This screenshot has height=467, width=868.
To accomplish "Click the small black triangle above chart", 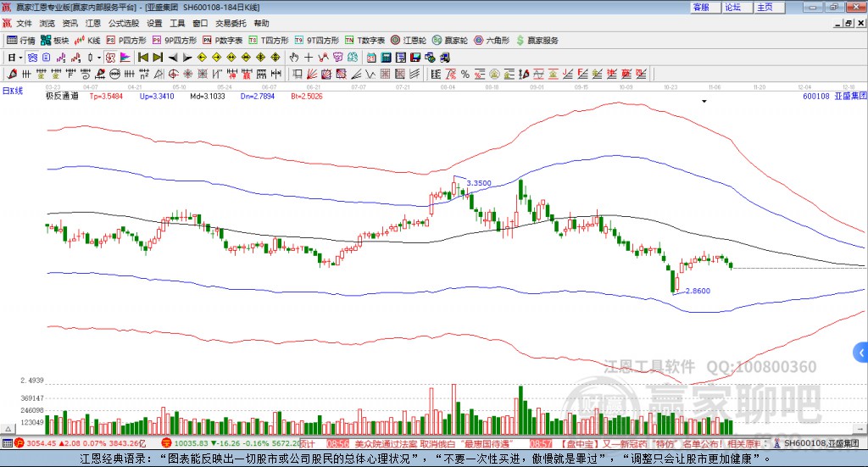I will click(x=704, y=102).
